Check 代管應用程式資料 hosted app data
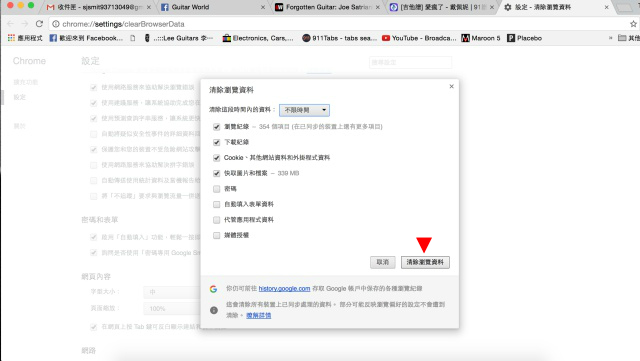The width and height of the screenshot is (640, 361). [216, 220]
